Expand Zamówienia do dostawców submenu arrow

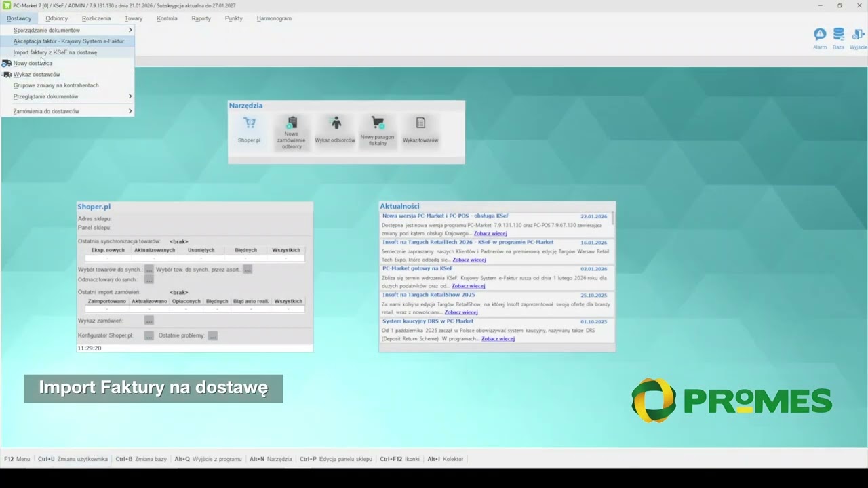coord(130,111)
